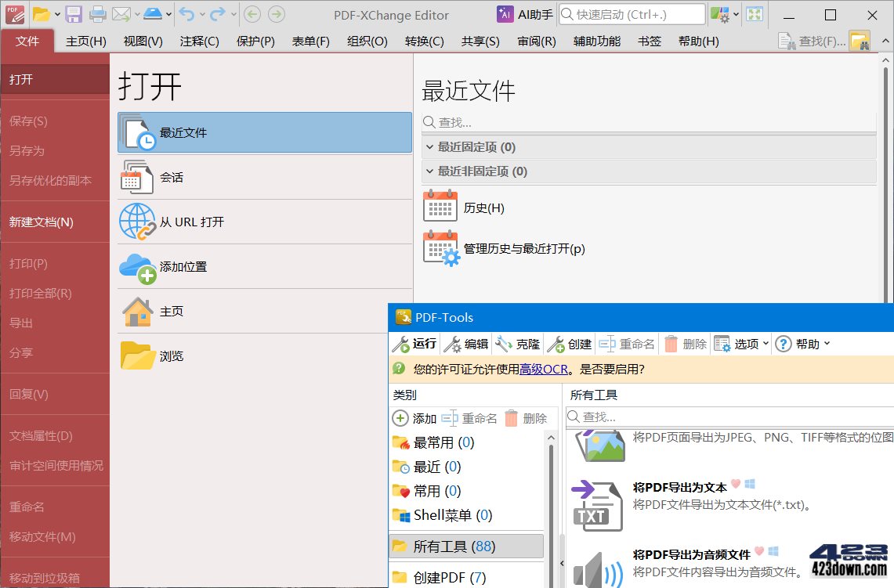Image resolution: width=894 pixels, height=588 pixels.
Task: Open 视图(V) menu
Action: pos(143,41)
